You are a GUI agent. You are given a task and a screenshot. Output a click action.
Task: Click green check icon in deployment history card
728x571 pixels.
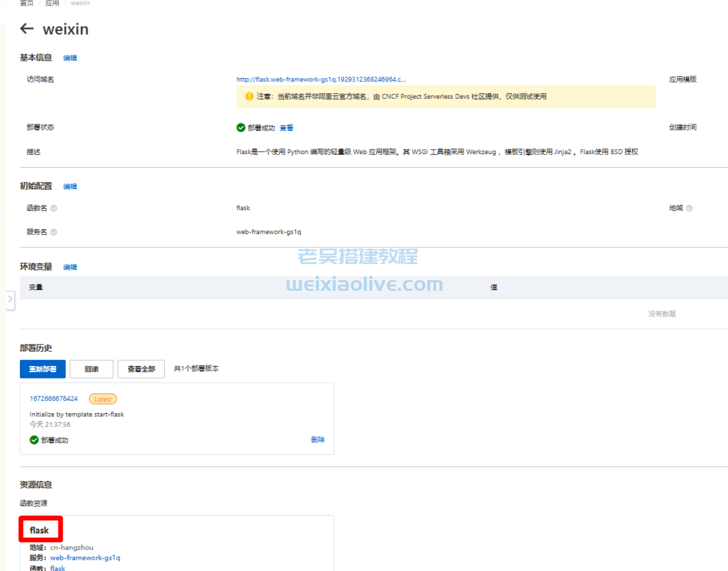point(34,440)
